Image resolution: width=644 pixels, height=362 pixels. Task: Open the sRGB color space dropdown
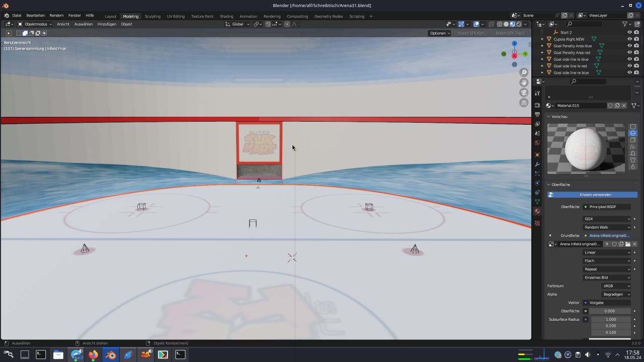pyautogui.click(x=616, y=286)
